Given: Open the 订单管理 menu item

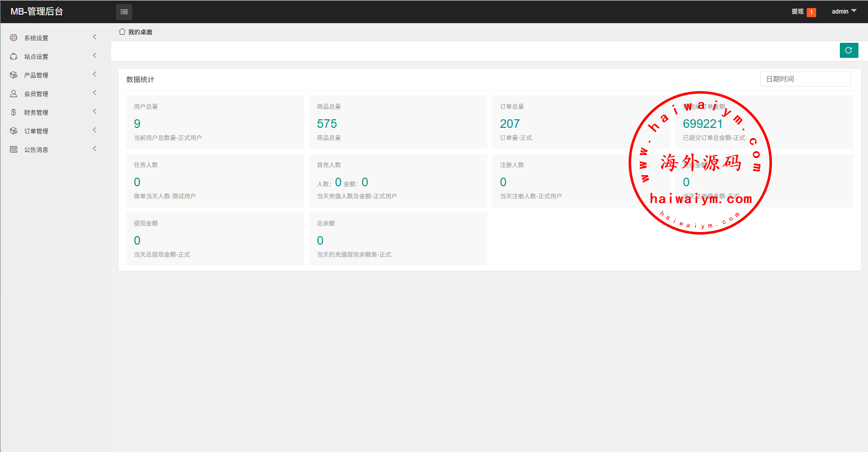Looking at the screenshot, I should pos(36,131).
